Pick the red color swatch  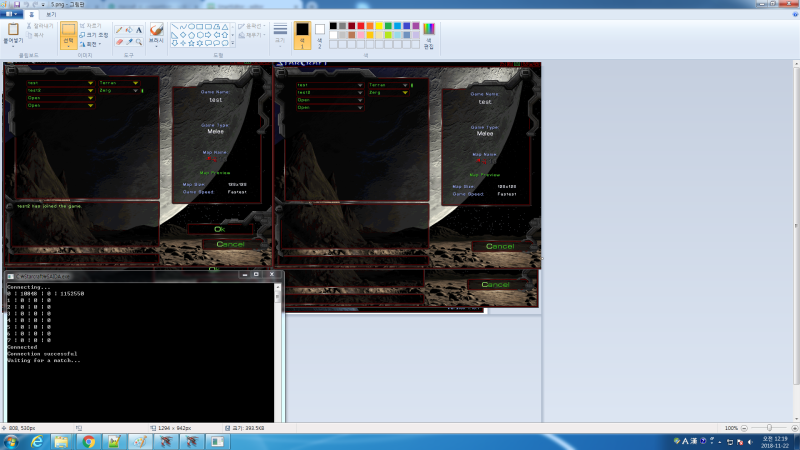click(361, 26)
